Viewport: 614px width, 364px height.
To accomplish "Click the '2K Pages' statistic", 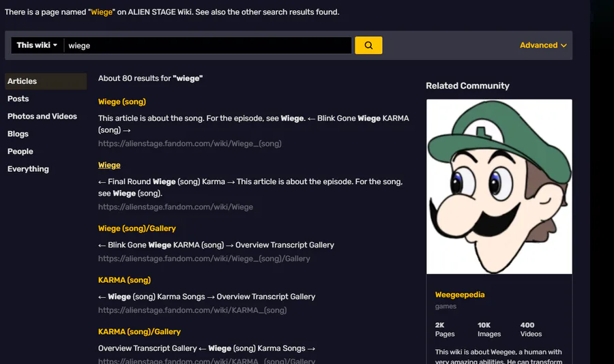I will coord(445,329).
